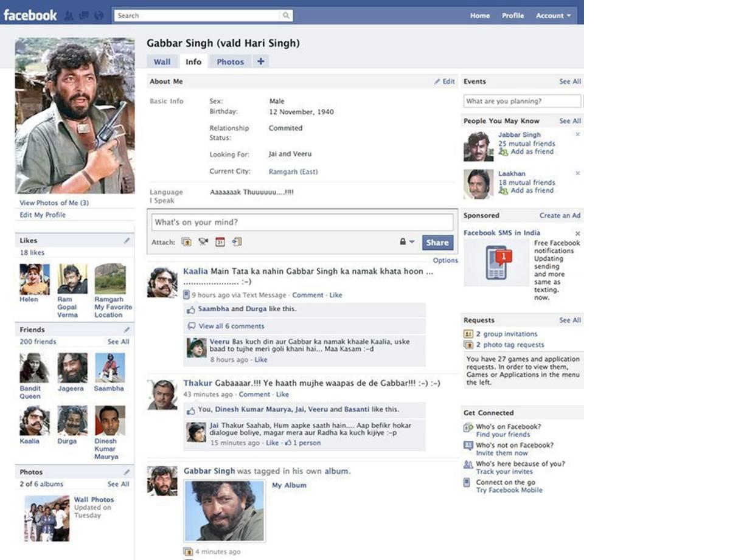
Task: Dismiss Laakhan friend suggestion
Action: pyautogui.click(x=577, y=173)
